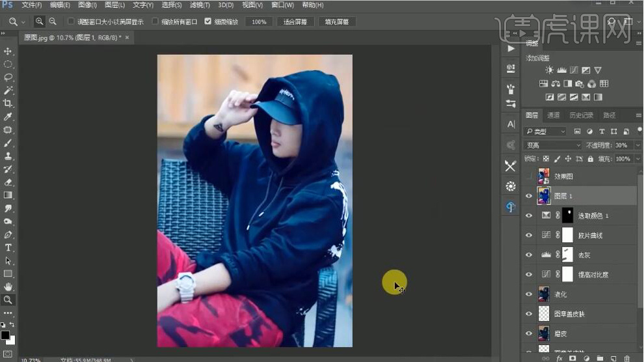Select the Move tool
This screenshot has width=644, height=362.
[x=8, y=51]
